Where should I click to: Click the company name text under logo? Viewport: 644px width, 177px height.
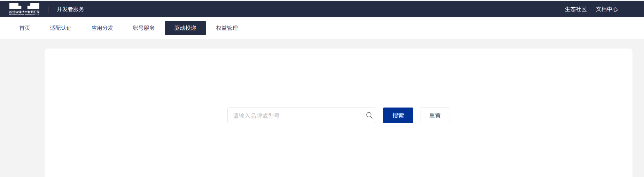click(24, 12)
